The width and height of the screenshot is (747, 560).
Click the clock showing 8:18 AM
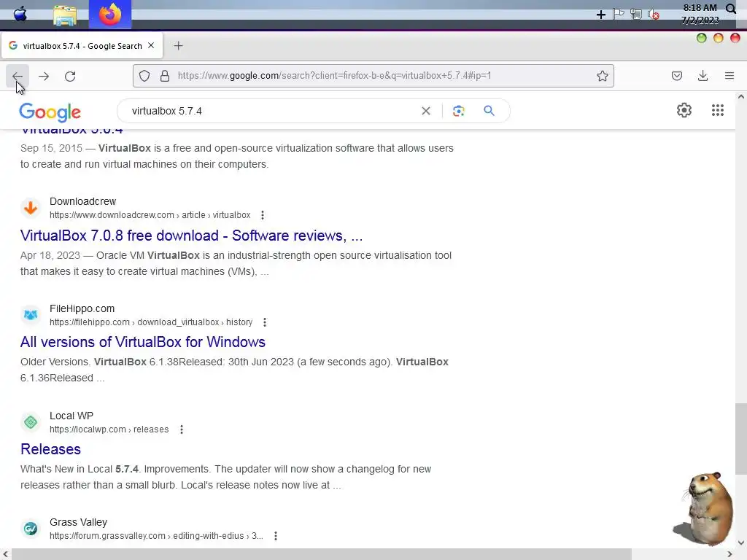click(700, 8)
